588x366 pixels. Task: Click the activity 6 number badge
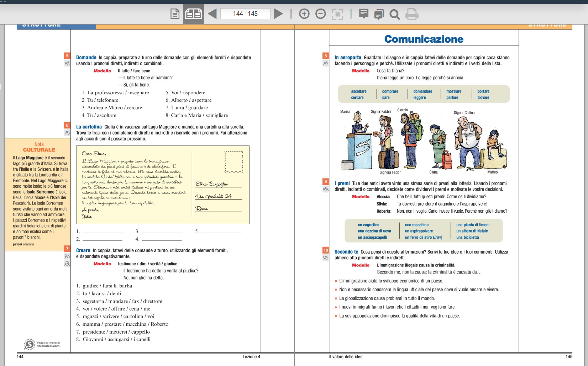pos(67,125)
